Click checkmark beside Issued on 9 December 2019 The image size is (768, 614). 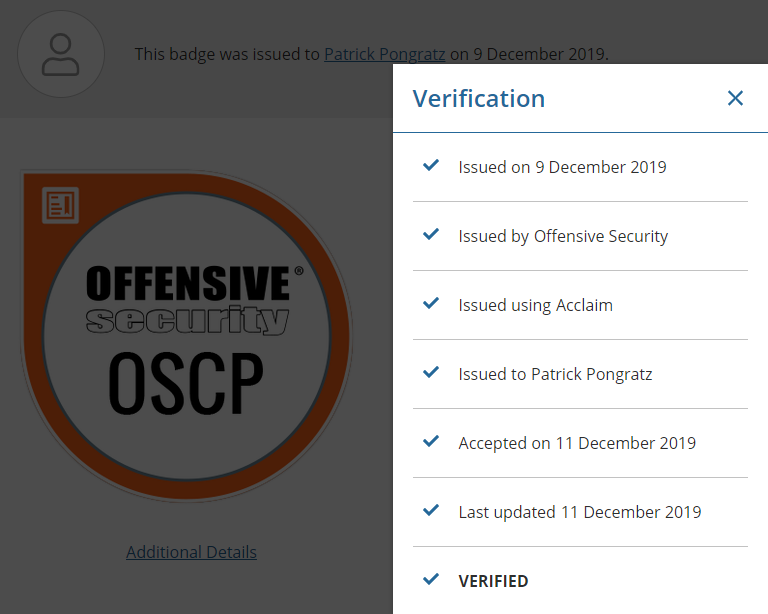pyautogui.click(x=431, y=165)
